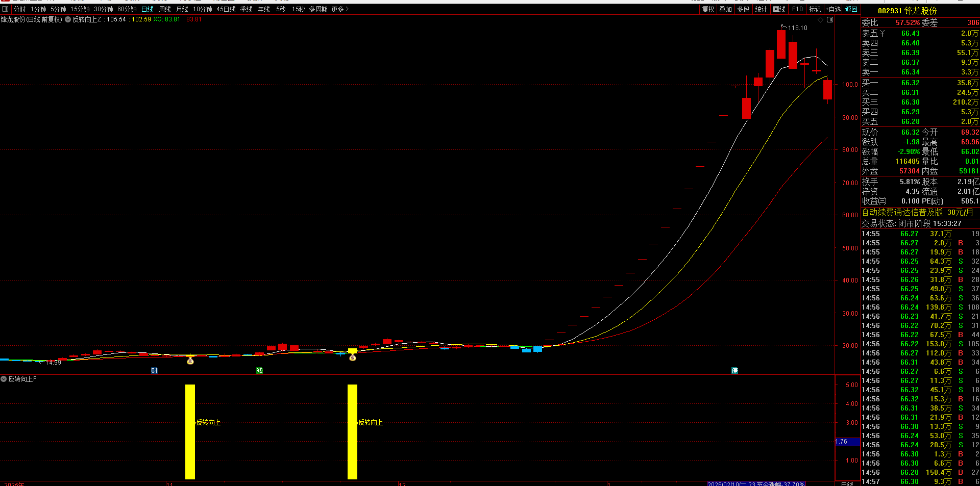This screenshot has width=980, height=486.
Task: Toggle the left sidebar panel icon
Action: [5, 9]
